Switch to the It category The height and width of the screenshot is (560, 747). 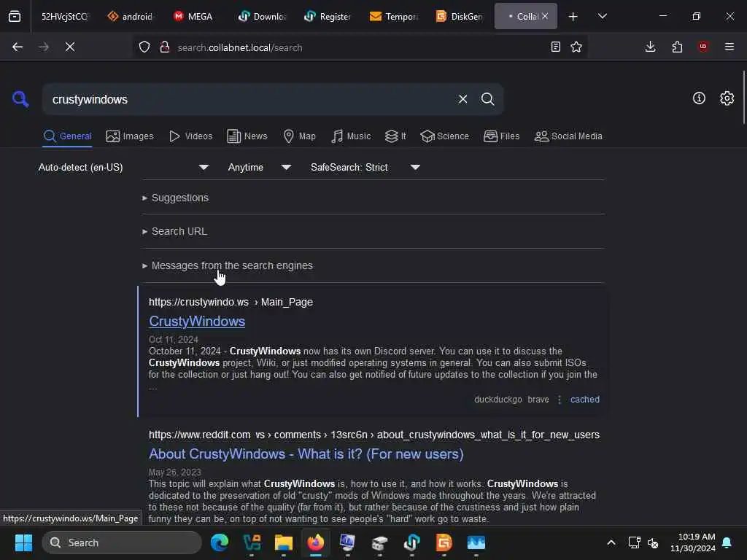click(x=395, y=136)
